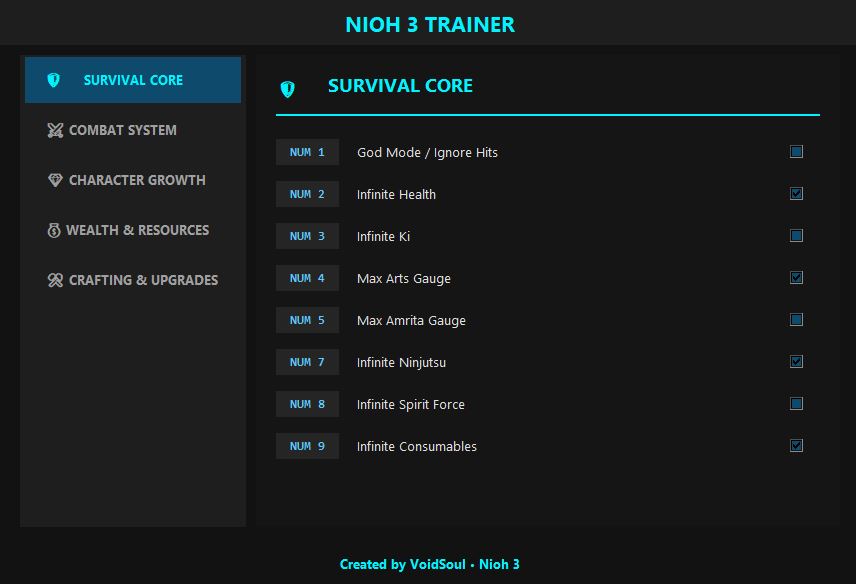Click the 'Infinite Consumables' label
This screenshot has height=584, width=856.
tap(417, 446)
